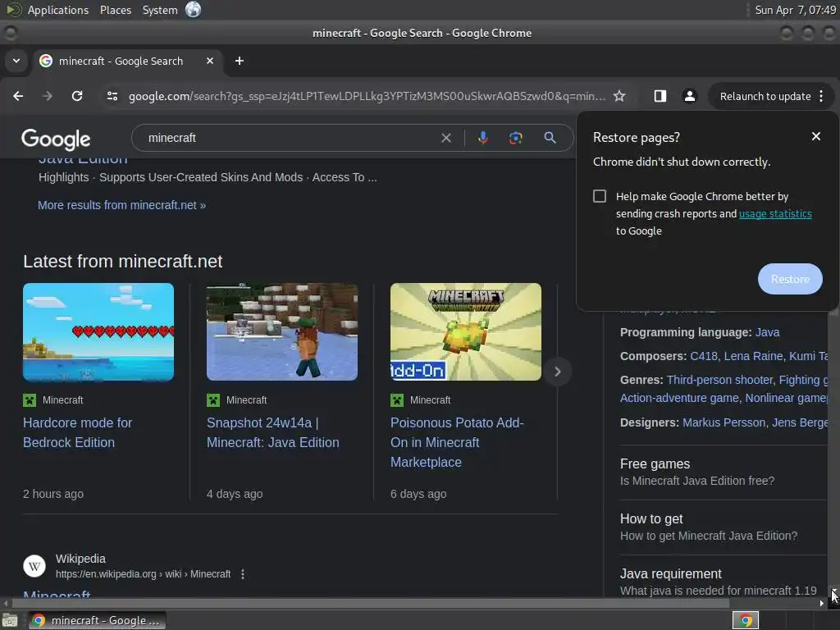Viewport: 840px width, 630px height.
Task: Show next cards in minecraft.net carousel
Action: pyautogui.click(x=557, y=372)
